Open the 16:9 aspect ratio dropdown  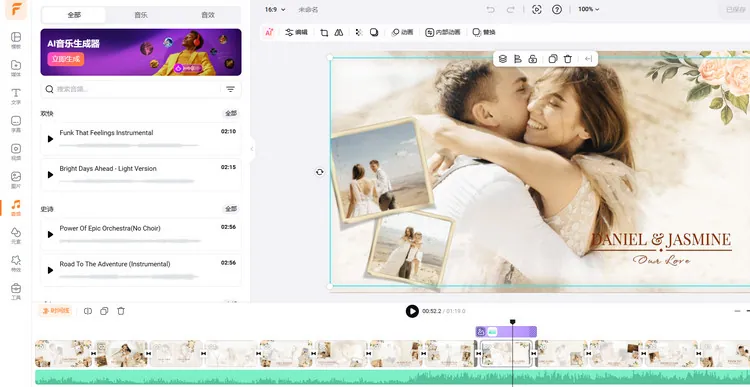[275, 9]
